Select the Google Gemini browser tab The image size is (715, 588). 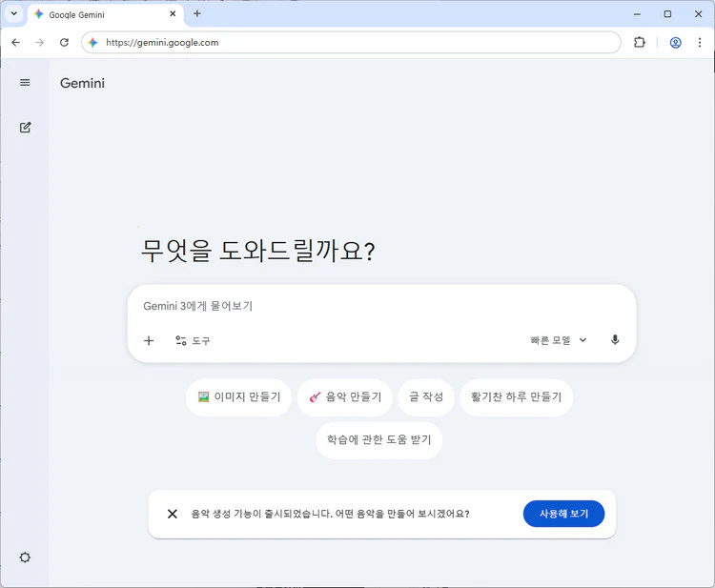click(x=106, y=14)
